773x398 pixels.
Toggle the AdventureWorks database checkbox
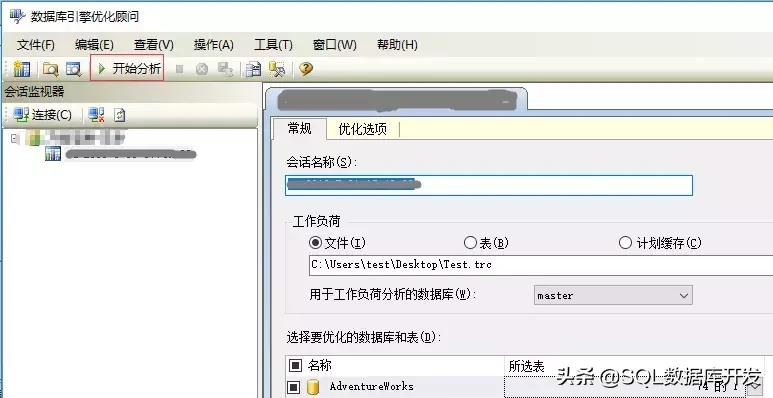(x=293, y=387)
